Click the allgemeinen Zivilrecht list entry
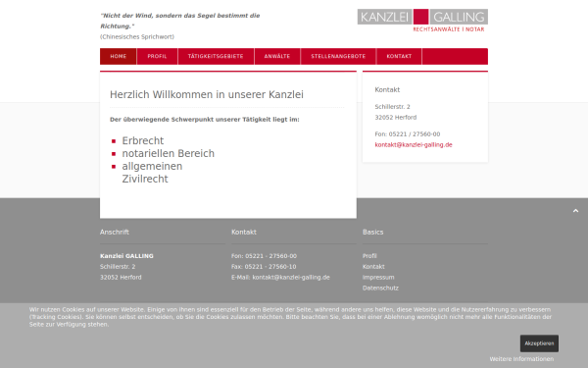Screen dimensions: 588x368 coord(152,173)
